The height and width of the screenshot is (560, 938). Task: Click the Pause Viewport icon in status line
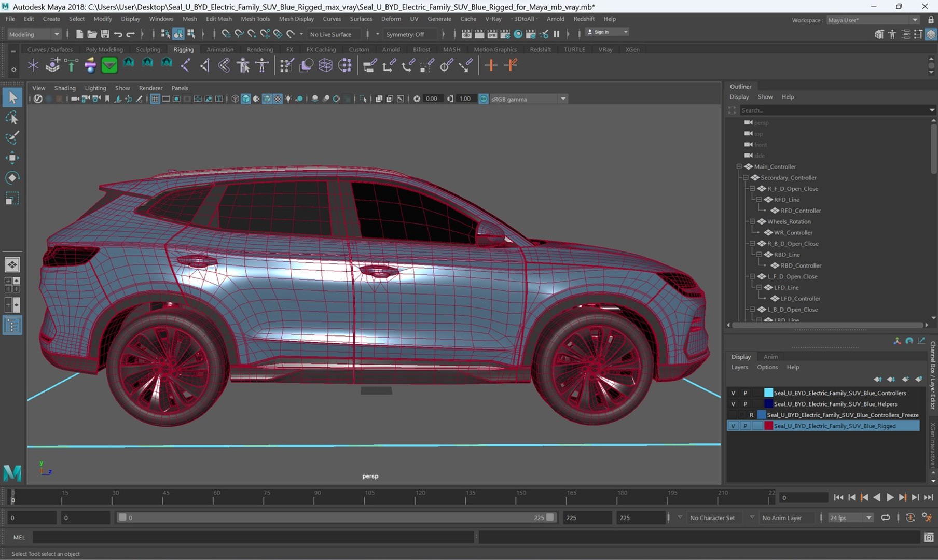click(x=556, y=34)
